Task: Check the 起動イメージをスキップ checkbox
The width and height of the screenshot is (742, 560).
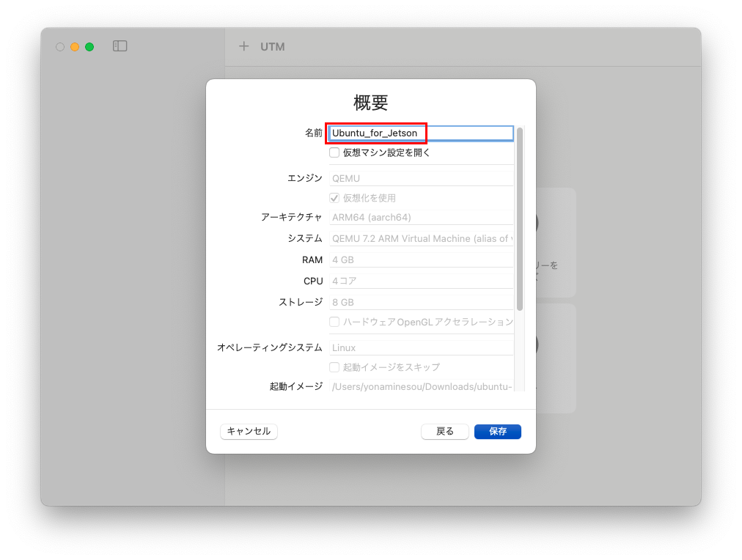Action: (334, 367)
